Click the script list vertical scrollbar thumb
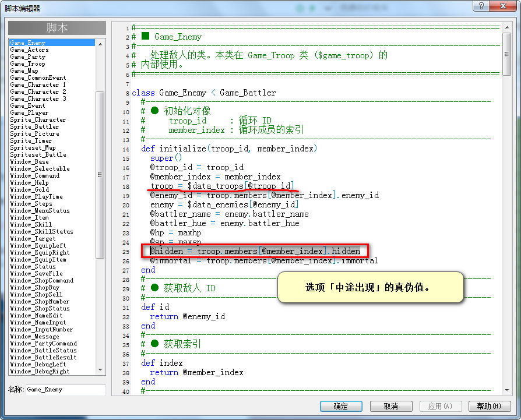 tap(100, 175)
